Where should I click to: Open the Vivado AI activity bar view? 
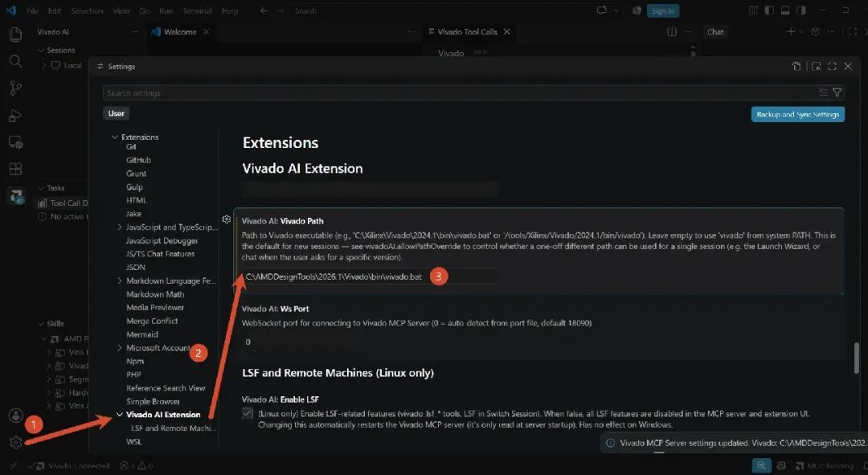15,195
